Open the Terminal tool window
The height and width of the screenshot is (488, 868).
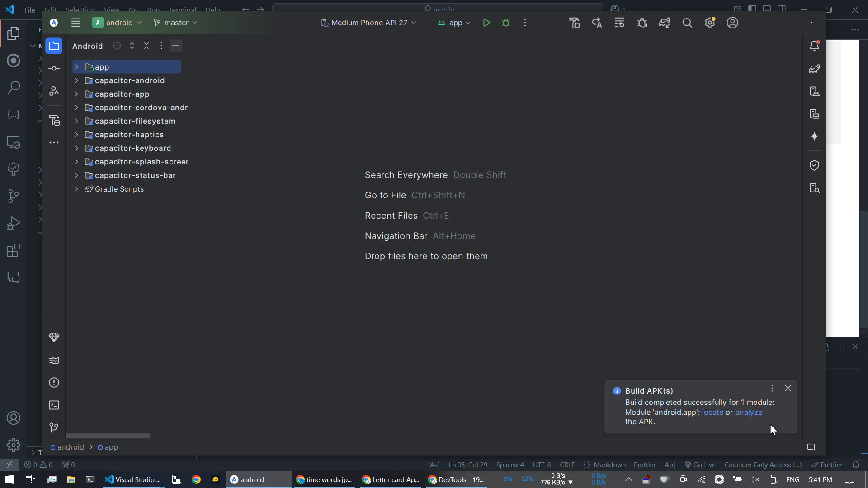click(54, 405)
